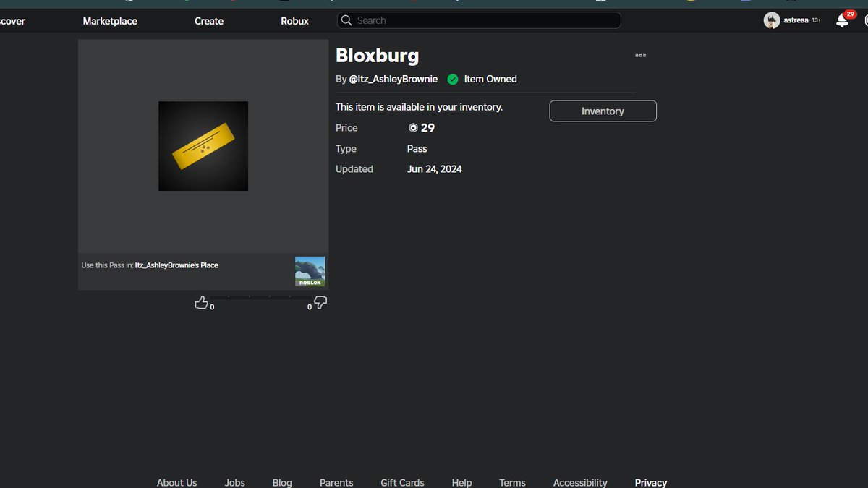Click the green Item Owned checkmark icon

(453, 79)
